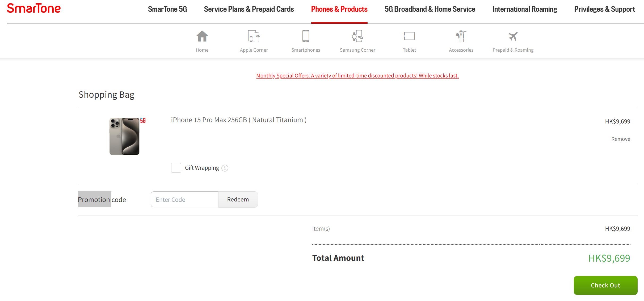
Task: Click the iPhone 15 Pro Max thumbnail
Action: point(124,136)
